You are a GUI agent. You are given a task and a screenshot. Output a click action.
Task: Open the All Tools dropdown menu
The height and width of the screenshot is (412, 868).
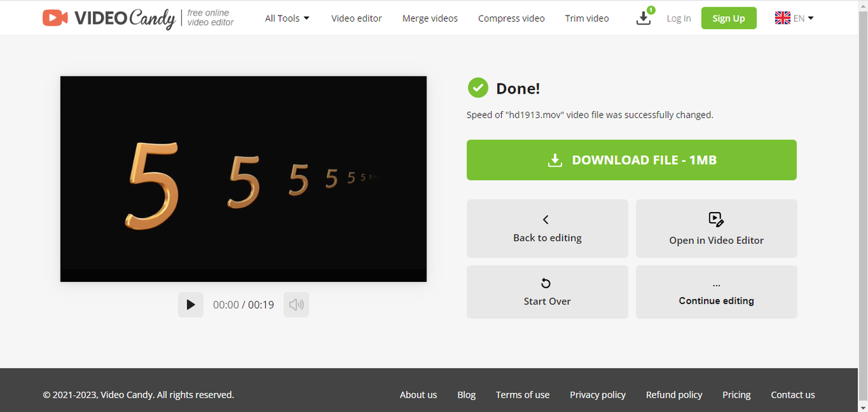[287, 18]
